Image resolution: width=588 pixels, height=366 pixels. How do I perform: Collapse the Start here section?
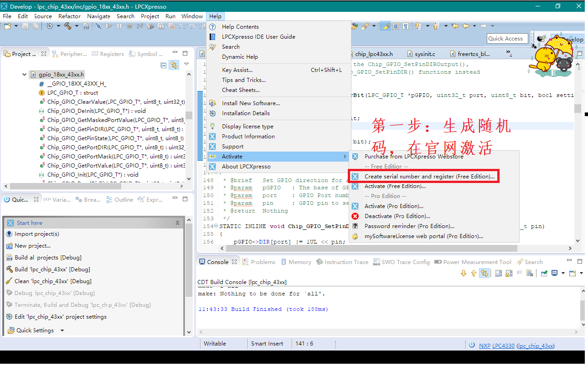click(177, 223)
